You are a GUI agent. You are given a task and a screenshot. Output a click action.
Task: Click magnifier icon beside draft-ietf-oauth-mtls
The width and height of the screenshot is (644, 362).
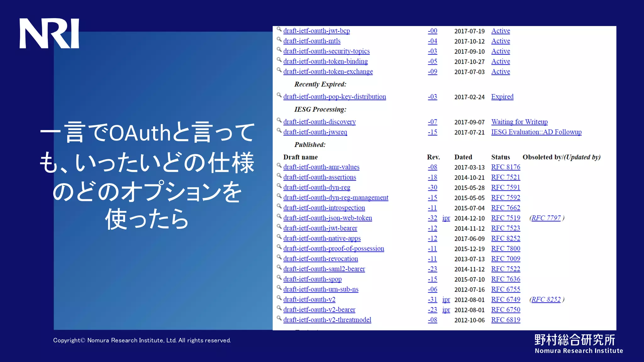pos(279,39)
